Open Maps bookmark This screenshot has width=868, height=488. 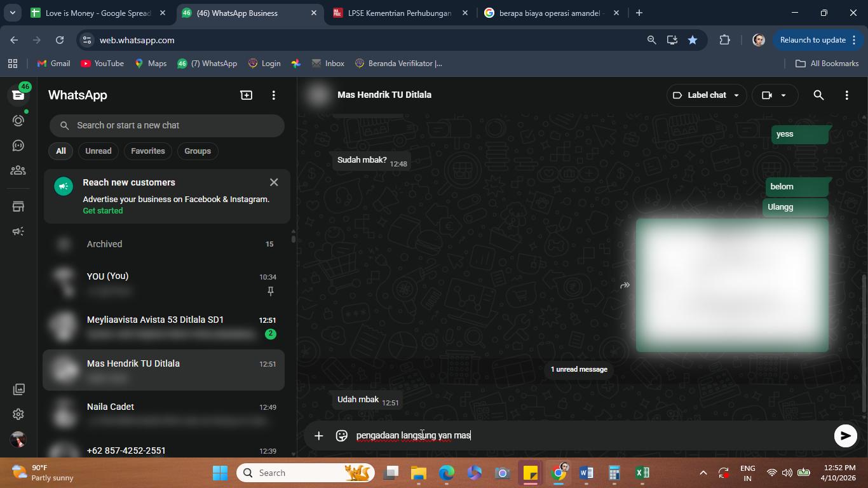pyautogui.click(x=151, y=64)
